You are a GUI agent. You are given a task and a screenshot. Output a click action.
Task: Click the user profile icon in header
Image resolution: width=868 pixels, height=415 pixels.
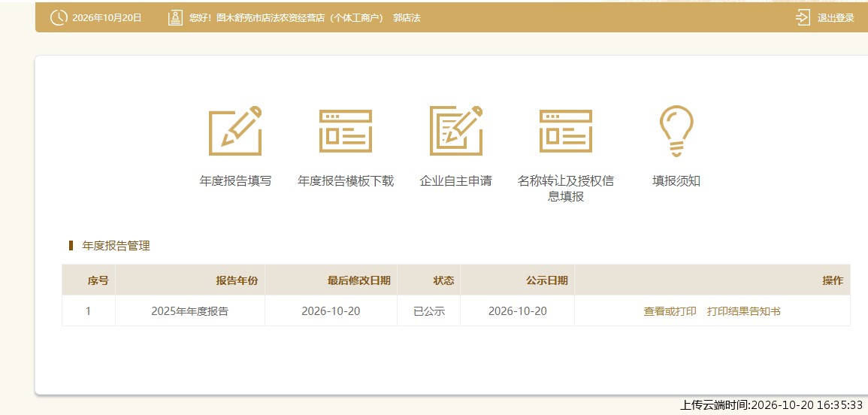176,18
